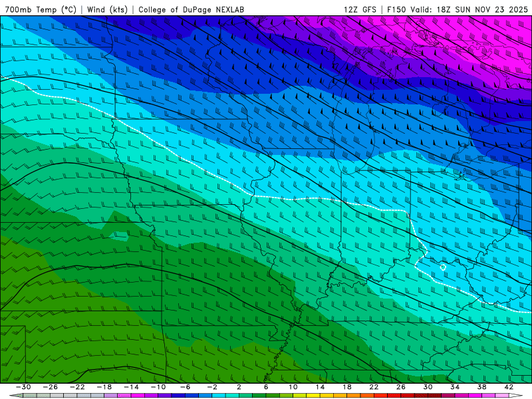Click the 42 legend value

point(509,387)
